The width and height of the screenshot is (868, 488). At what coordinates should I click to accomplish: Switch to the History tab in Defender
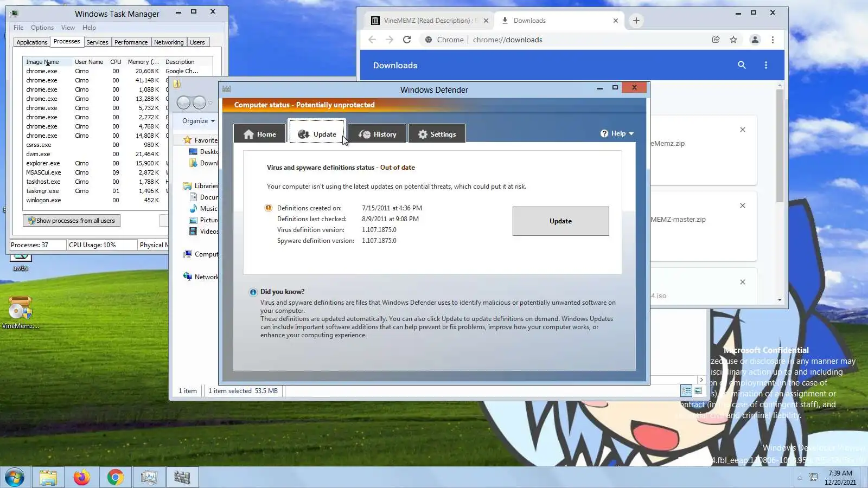377,134
